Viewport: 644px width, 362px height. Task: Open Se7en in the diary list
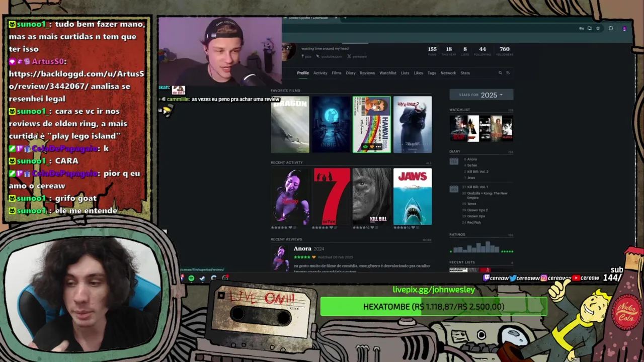click(472, 165)
